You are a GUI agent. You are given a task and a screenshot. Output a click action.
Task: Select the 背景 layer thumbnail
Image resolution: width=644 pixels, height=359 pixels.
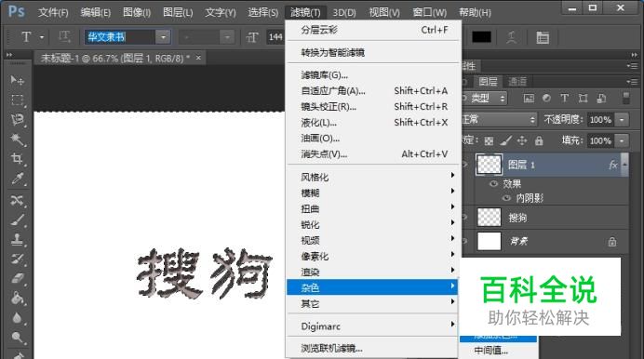pyautogui.click(x=489, y=241)
